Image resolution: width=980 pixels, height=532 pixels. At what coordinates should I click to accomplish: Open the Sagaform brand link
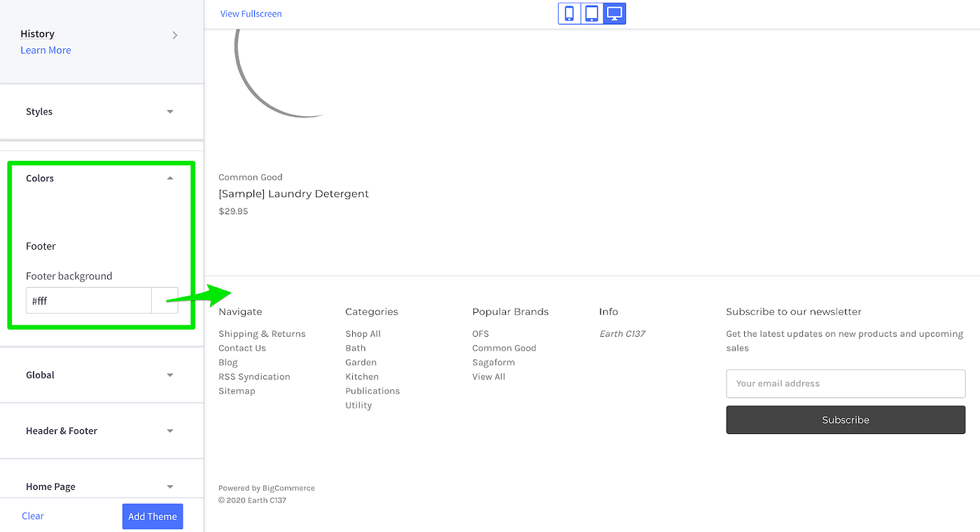point(493,363)
